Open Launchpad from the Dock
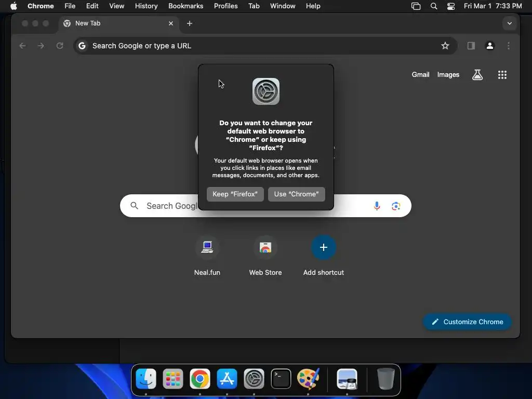The image size is (532, 399). tap(172, 379)
